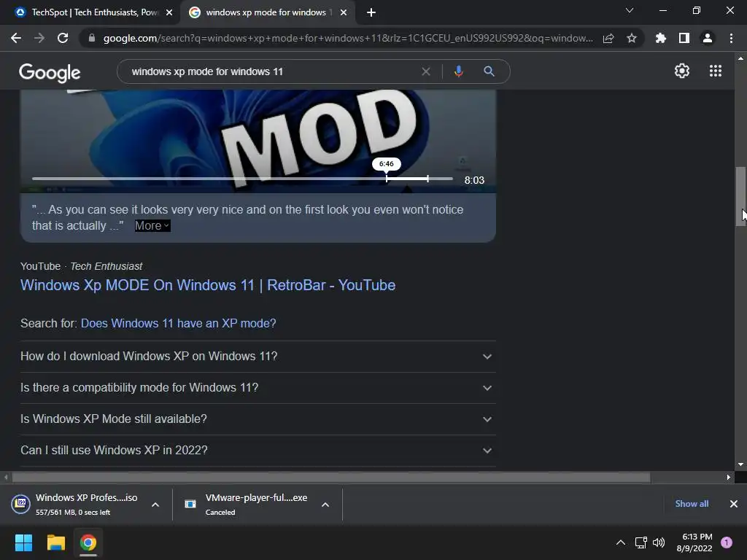Screen dimensions: 747x560
Task: Click the scroll right arrow
Action: pos(729,477)
